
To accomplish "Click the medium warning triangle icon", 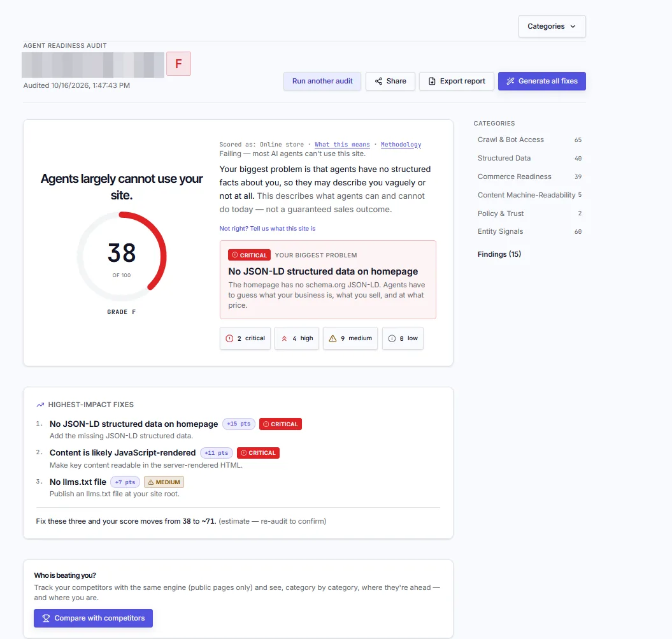I will pyautogui.click(x=332, y=338).
